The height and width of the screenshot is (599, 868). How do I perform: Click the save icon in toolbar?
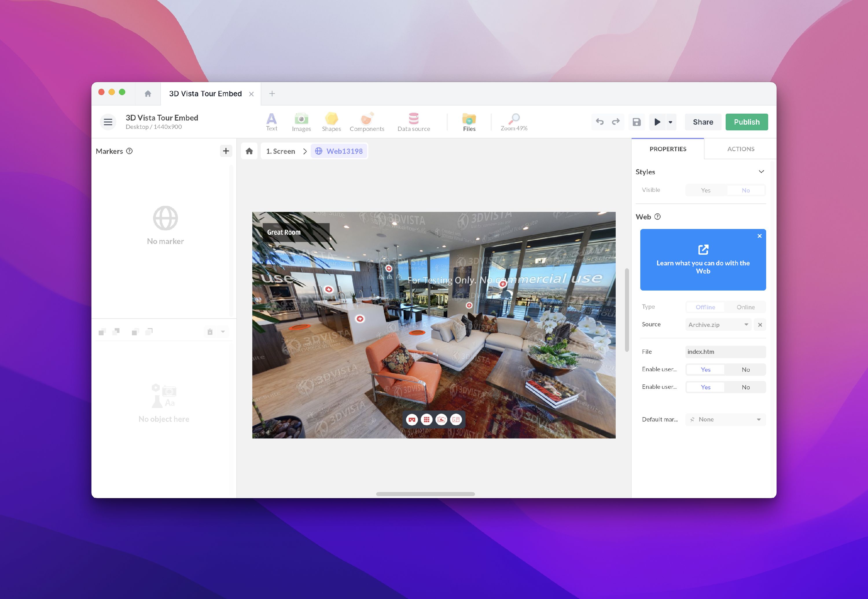click(x=636, y=122)
